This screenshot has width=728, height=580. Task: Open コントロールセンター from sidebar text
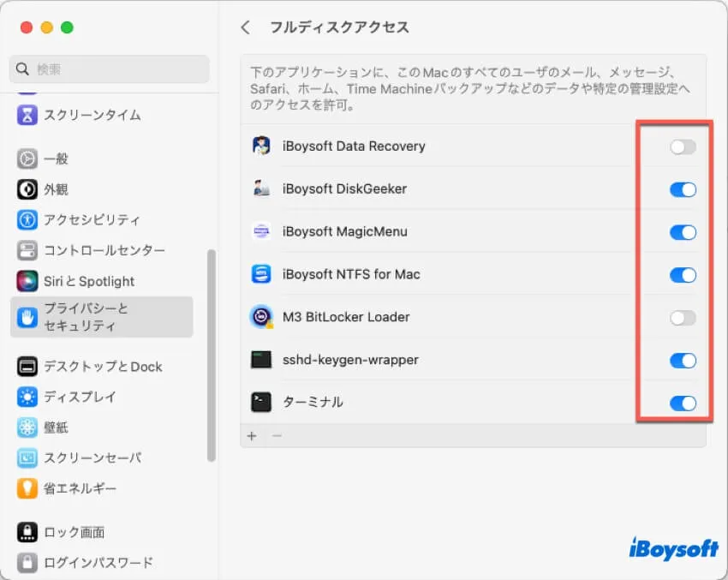click(x=104, y=250)
